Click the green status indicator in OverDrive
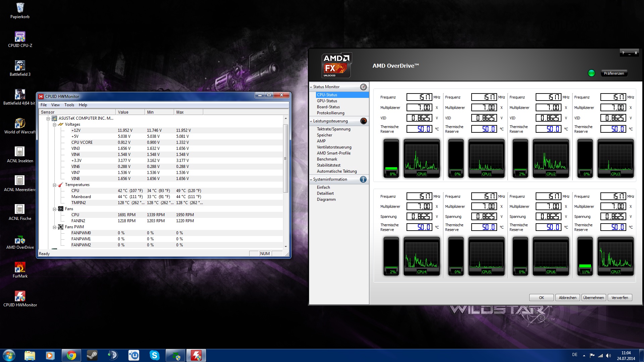 pyautogui.click(x=591, y=73)
